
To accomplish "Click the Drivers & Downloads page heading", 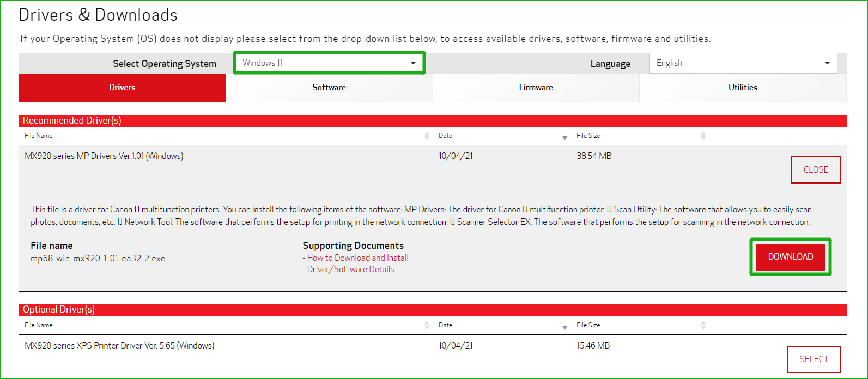I will click(x=98, y=15).
